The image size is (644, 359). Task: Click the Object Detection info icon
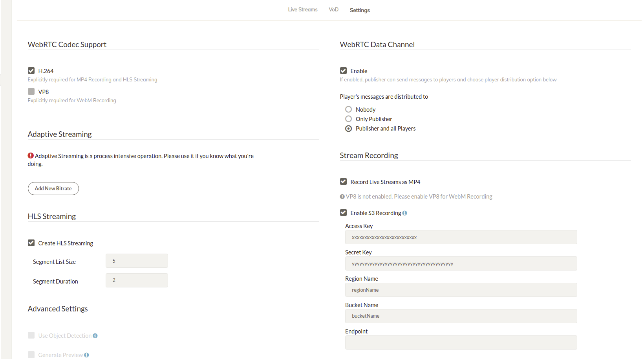95,336
